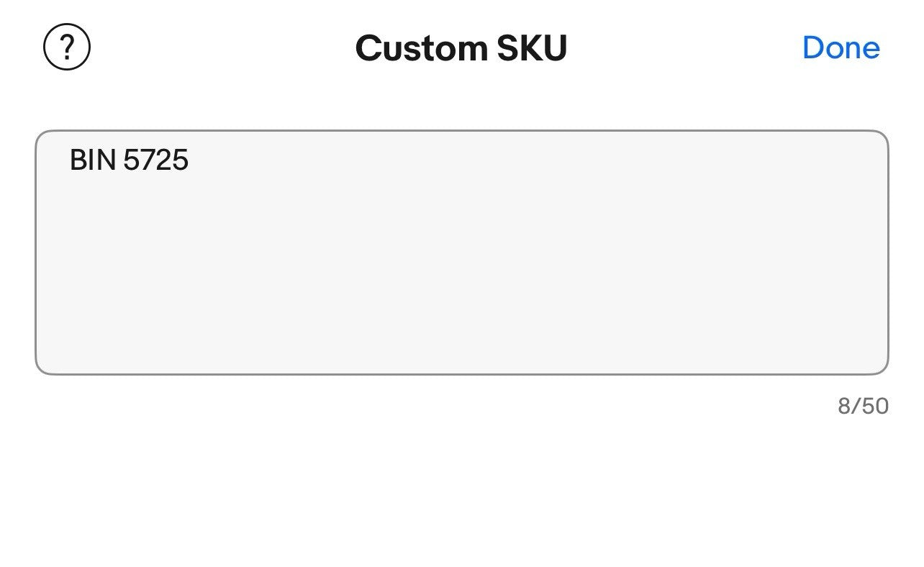Screen dimensions: 924x567
Task: Open help for Custom SKU
Action: 67,47
